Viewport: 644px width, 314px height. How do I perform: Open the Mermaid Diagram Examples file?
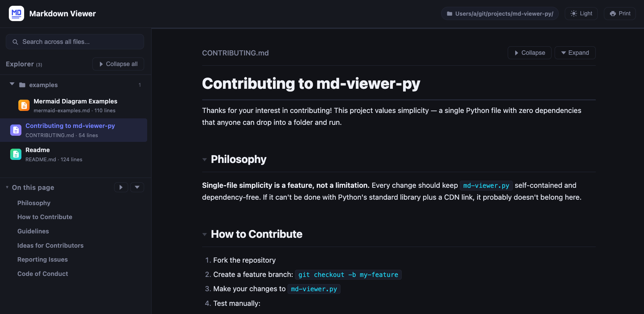pyautogui.click(x=75, y=101)
